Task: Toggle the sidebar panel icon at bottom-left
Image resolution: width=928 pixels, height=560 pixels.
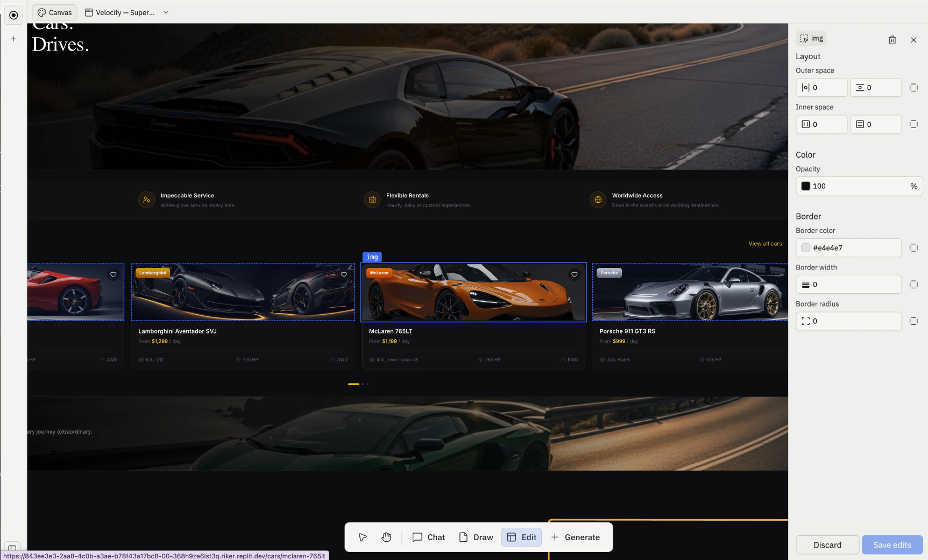Action: [12, 548]
